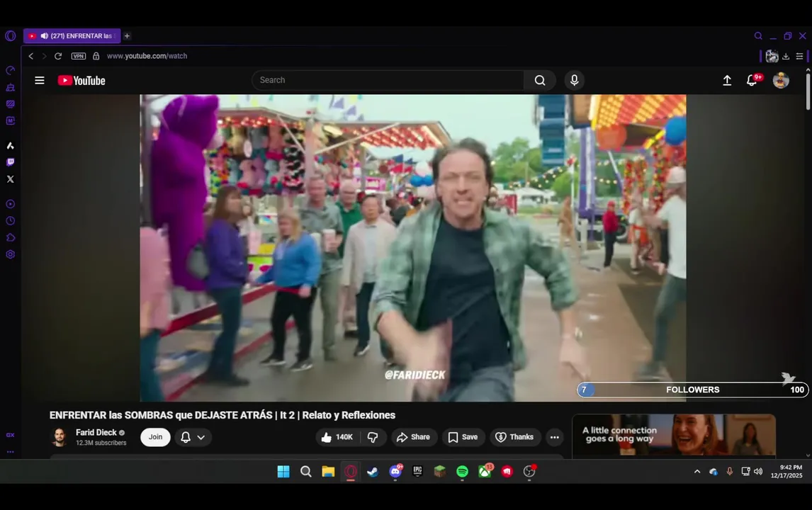Open Steam from the taskbar

(x=372, y=471)
